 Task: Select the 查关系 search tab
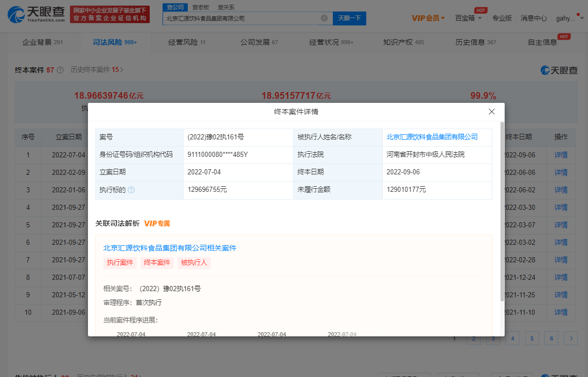[226, 7]
